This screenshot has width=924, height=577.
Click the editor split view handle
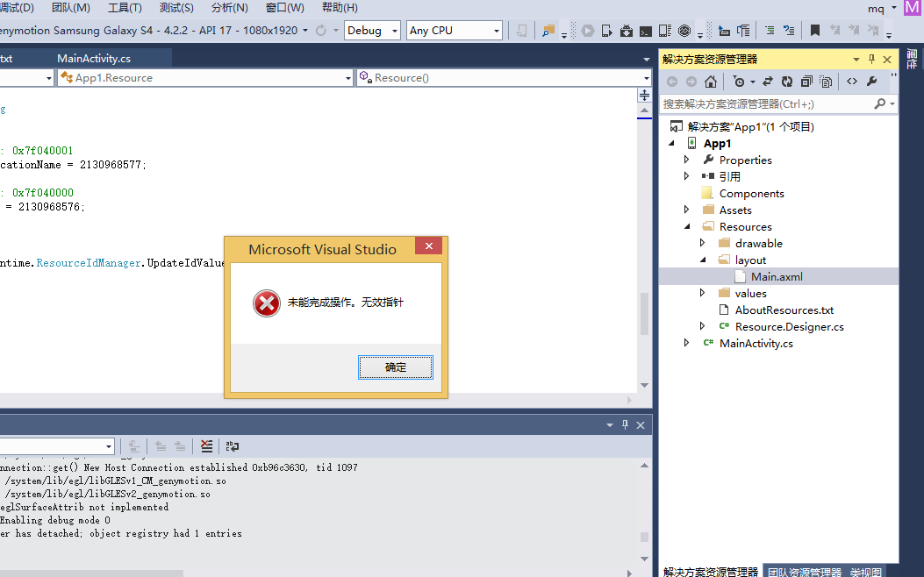click(644, 96)
